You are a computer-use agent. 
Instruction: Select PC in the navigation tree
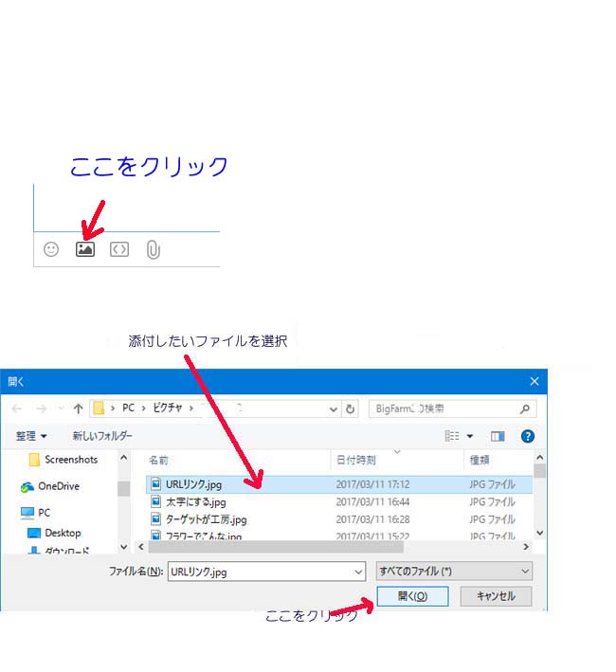click(45, 513)
